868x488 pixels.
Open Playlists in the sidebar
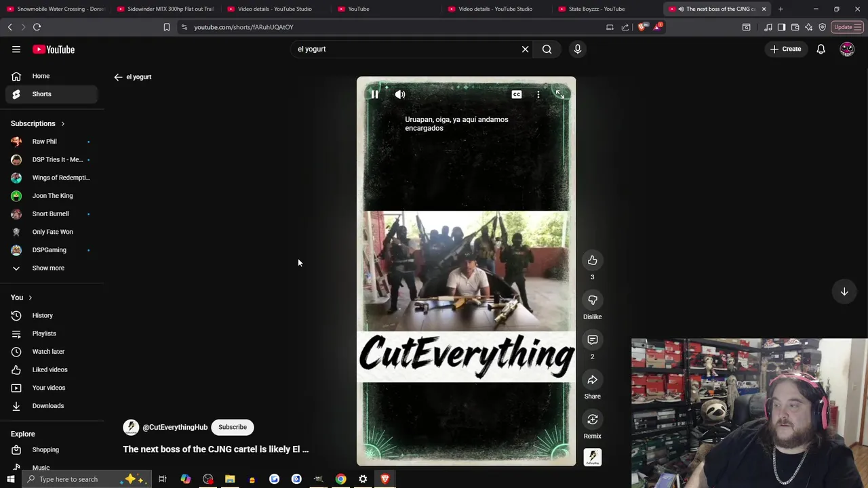[52, 333]
